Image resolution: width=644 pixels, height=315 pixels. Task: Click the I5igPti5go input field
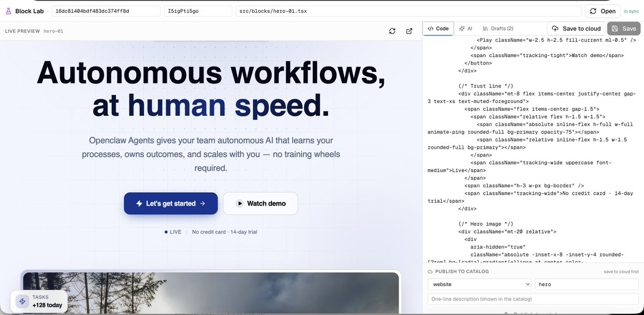point(198,11)
